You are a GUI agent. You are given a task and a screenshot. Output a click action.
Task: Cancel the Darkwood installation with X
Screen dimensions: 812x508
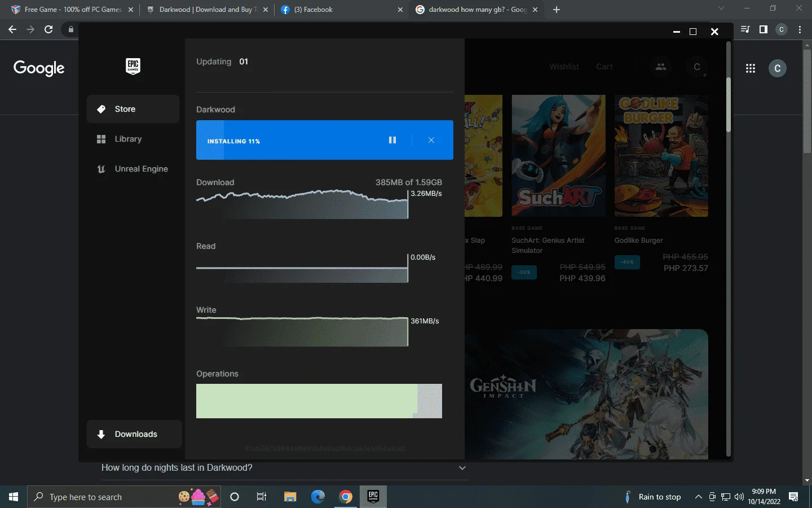coord(431,140)
